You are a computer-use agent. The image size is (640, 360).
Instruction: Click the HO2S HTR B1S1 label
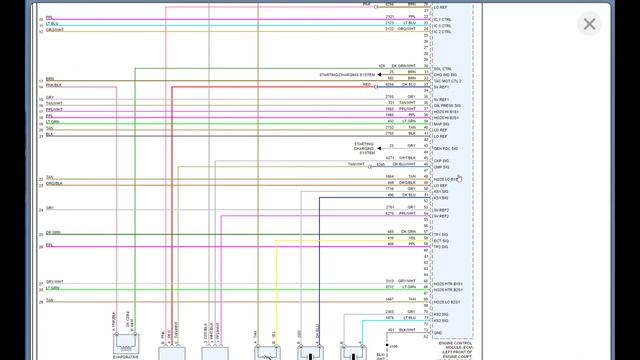(448, 284)
